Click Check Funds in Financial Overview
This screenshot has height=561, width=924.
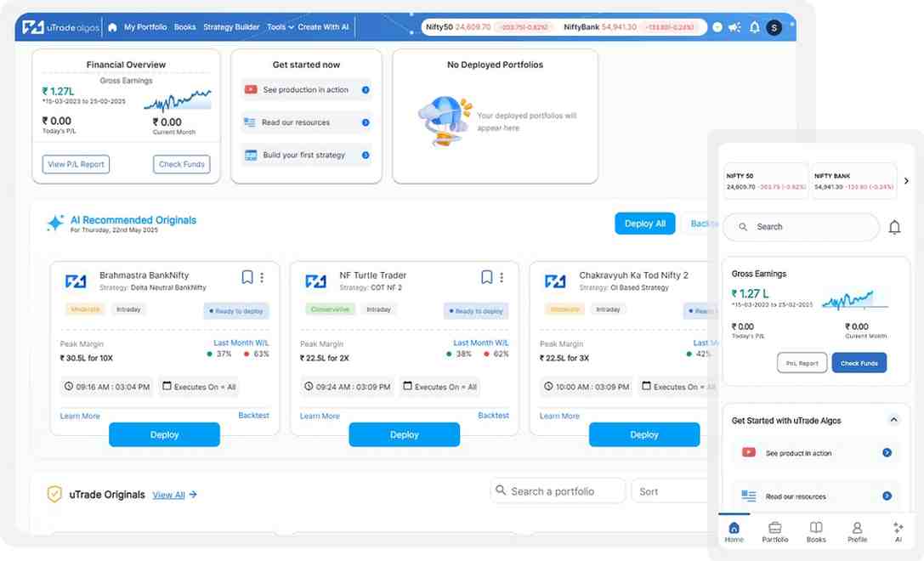[182, 164]
